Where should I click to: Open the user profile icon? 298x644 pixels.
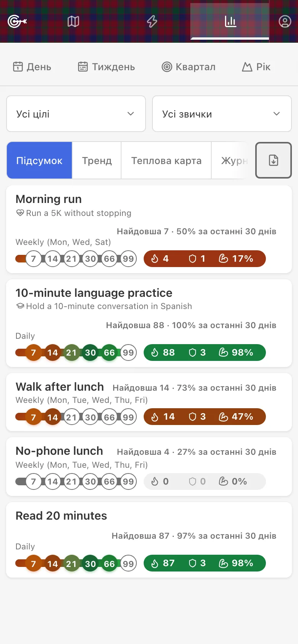tap(285, 21)
